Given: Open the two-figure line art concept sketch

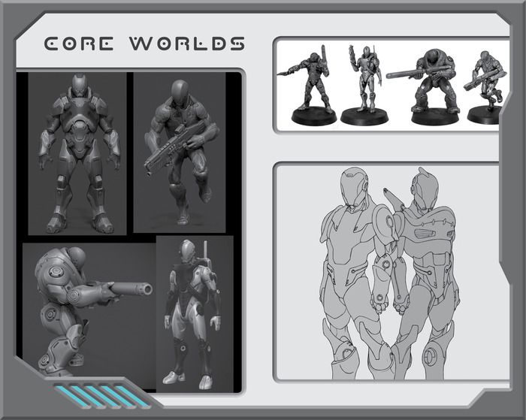Looking at the screenshot, I should (390, 273).
